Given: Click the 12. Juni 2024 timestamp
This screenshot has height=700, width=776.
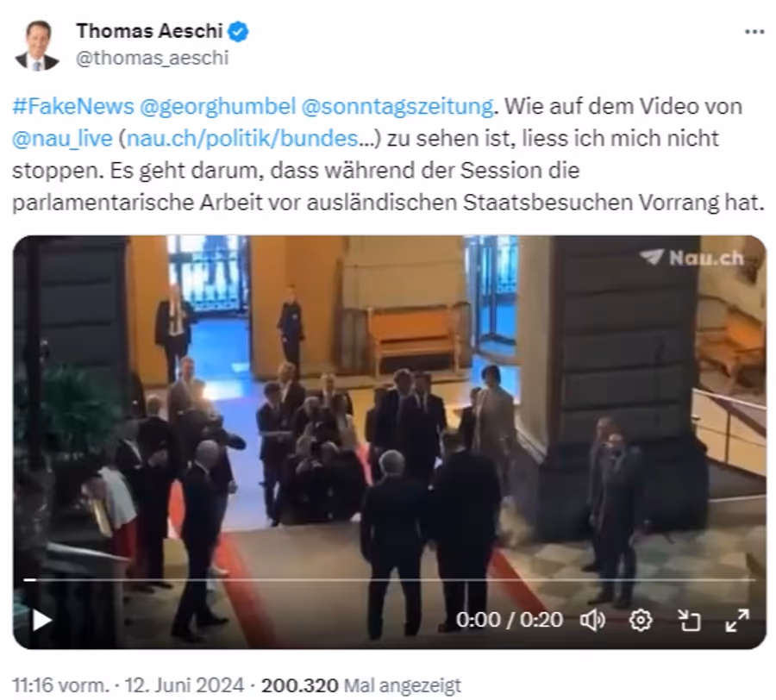Looking at the screenshot, I should [185, 685].
